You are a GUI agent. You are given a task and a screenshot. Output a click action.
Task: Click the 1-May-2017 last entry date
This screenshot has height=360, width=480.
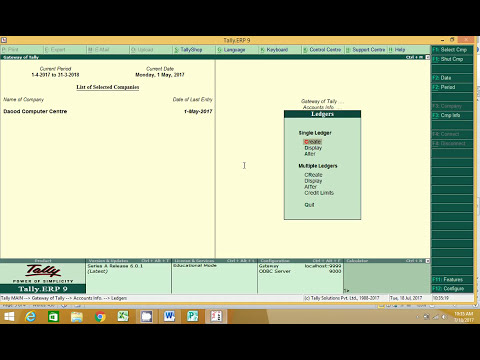tap(198, 111)
